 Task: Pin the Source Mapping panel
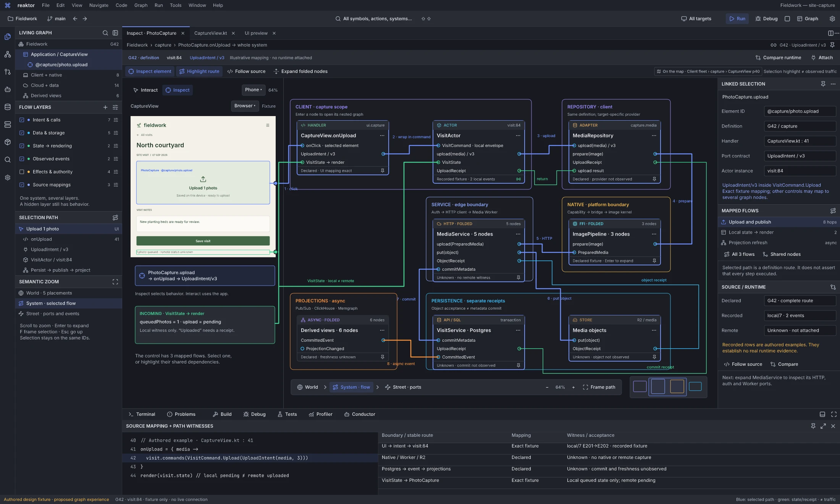(x=813, y=426)
